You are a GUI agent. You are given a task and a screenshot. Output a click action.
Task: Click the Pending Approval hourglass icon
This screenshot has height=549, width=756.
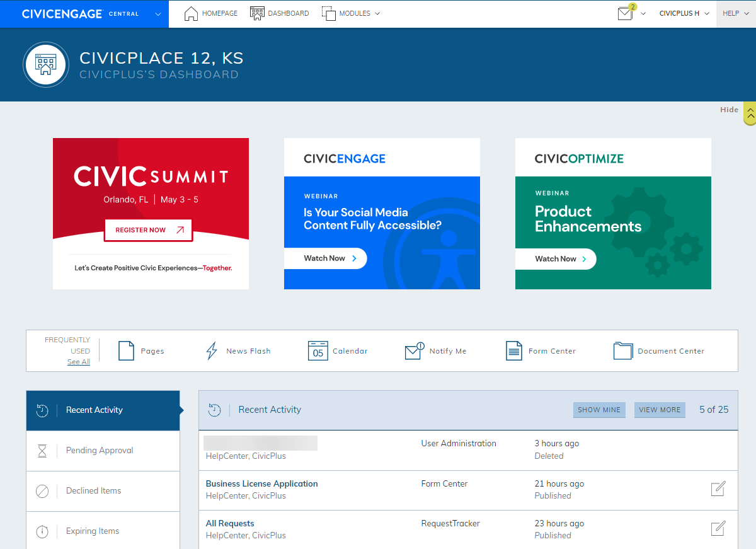[x=42, y=451]
